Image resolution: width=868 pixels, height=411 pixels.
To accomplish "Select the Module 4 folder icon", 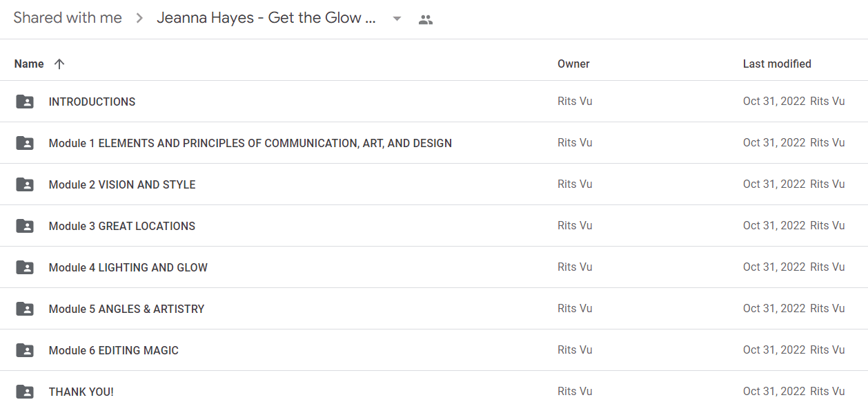I will pyautogui.click(x=25, y=267).
